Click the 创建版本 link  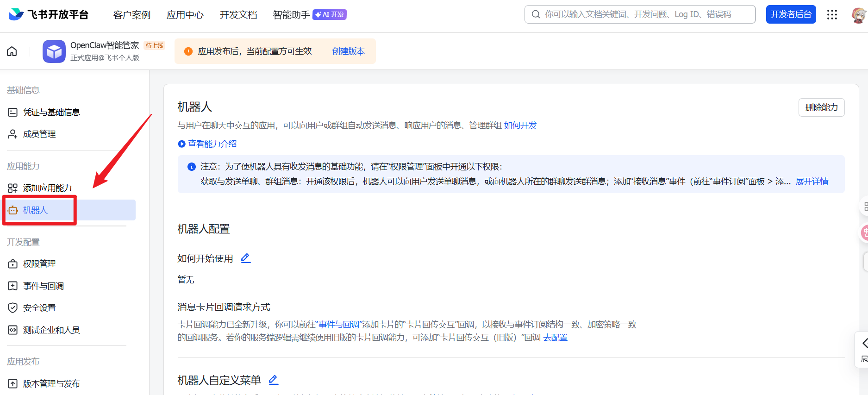pos(348,51)
